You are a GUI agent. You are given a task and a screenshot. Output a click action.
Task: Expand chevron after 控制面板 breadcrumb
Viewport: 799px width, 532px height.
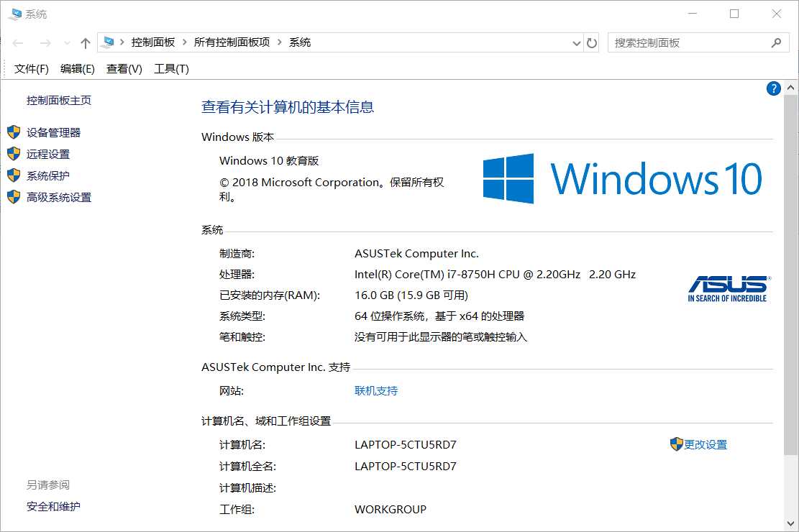184,42
